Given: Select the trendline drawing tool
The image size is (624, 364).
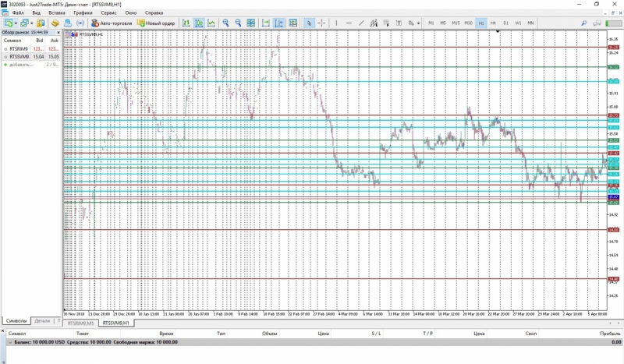Looking at the screenshot, I should point(361,23).
